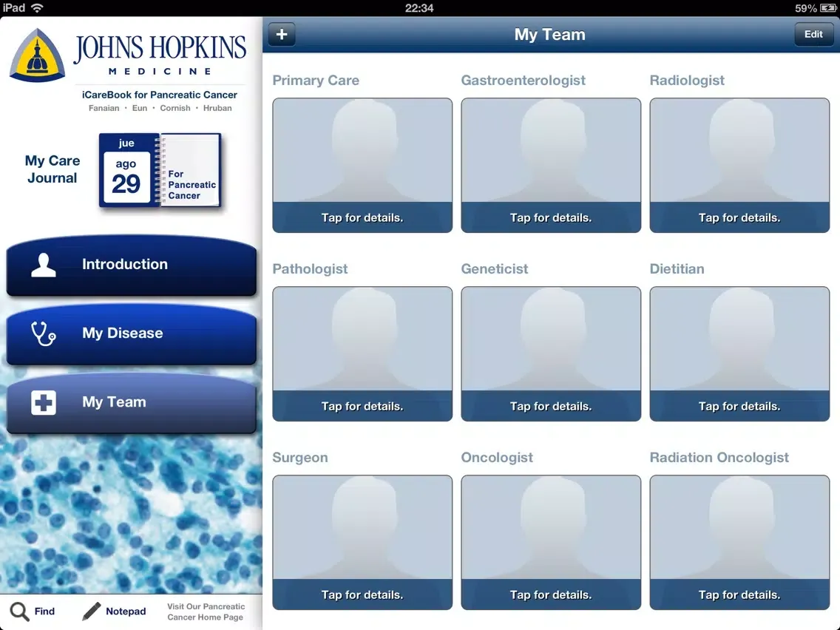
Task: Click the Primary Care heading
Action: click(x=316, y=81)
